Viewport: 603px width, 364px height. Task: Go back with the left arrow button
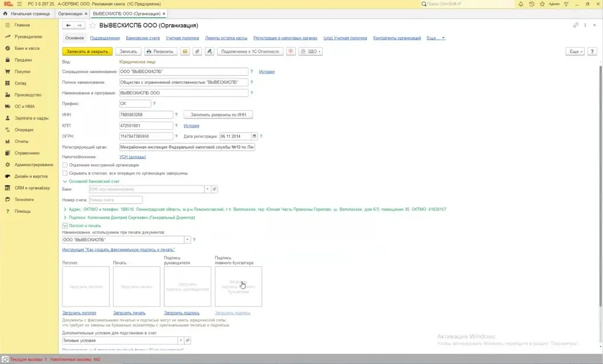pos(68,25)
